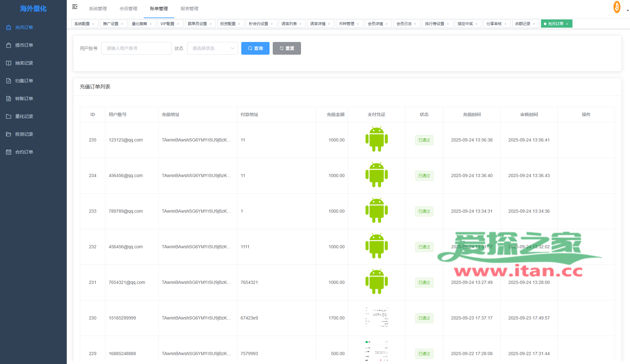Click the blue 查询 search button
Image resolution: width=630 pixels, height=364 pixels.
(x=255, y=48)
